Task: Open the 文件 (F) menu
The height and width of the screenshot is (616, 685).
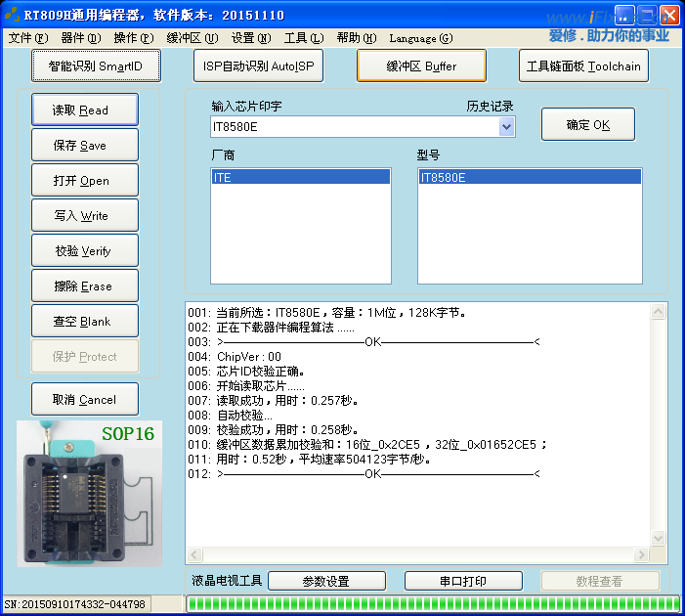Action: pyautogui.click(x=27, y=38)
